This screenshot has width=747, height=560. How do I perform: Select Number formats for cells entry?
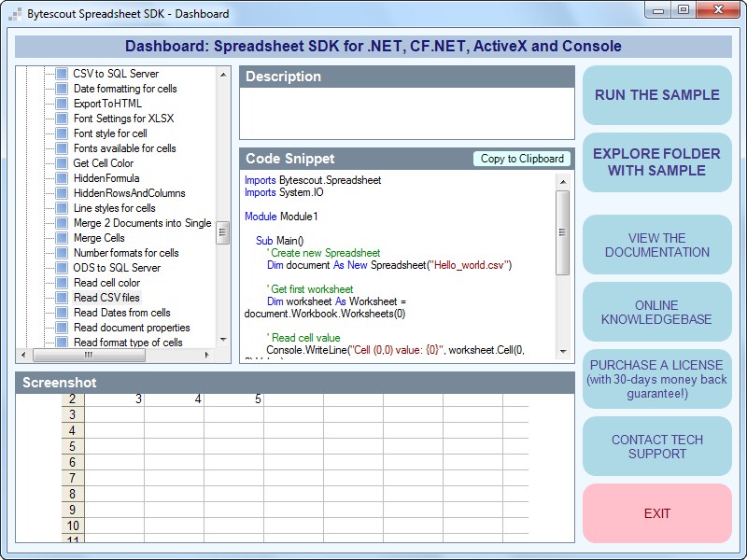(x=126, y=253)
